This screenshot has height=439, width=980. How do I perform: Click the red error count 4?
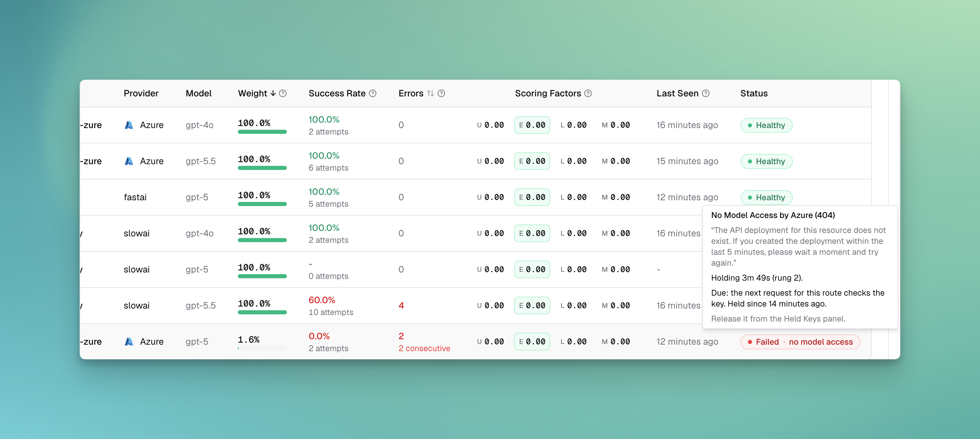pos(401,305)
